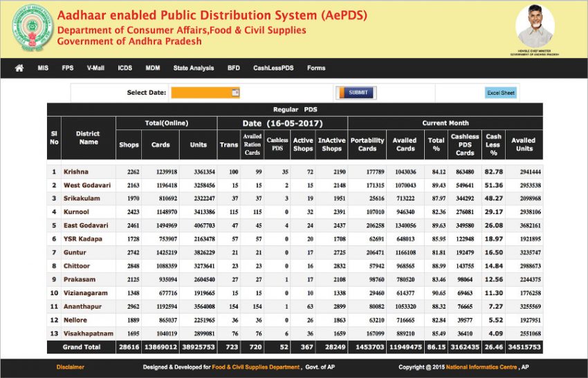Open the Vizianagaram district link
The width and height of the screenshot is (588, 378).
(86, 292)
